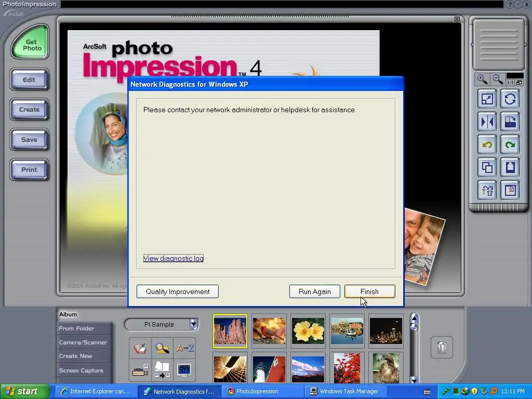Image resolution: width=532 pixels, height=399 pixels.
Task: Click the album scrollbar up arrow
Action: coord(414,317)
